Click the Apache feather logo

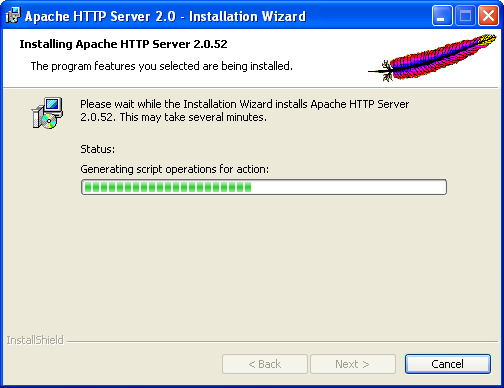coord(432,57)
